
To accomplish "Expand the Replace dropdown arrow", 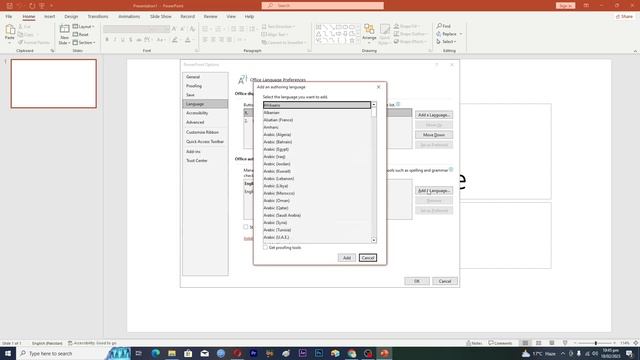I will click(461, 34).
